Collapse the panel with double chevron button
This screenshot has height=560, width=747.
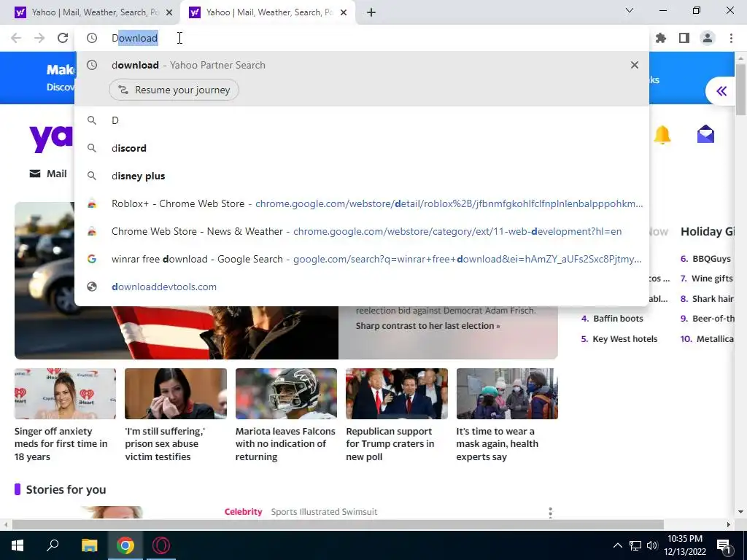tap(721, 91)
